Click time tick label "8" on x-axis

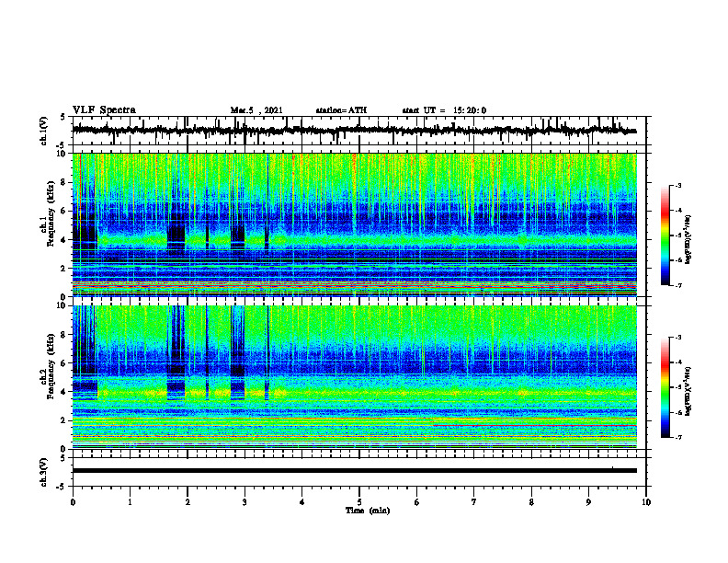pos(531,502)
